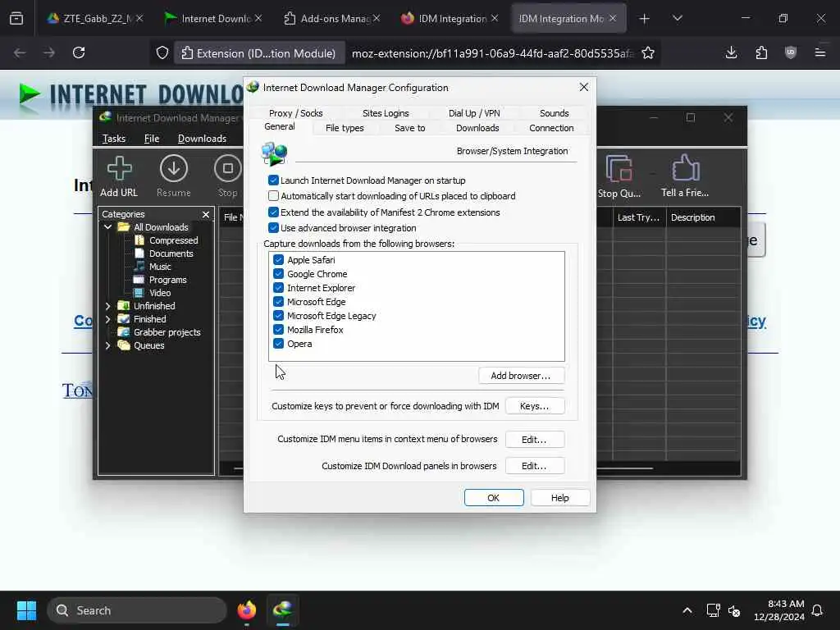Select the Documents category folder

[171, 253]
